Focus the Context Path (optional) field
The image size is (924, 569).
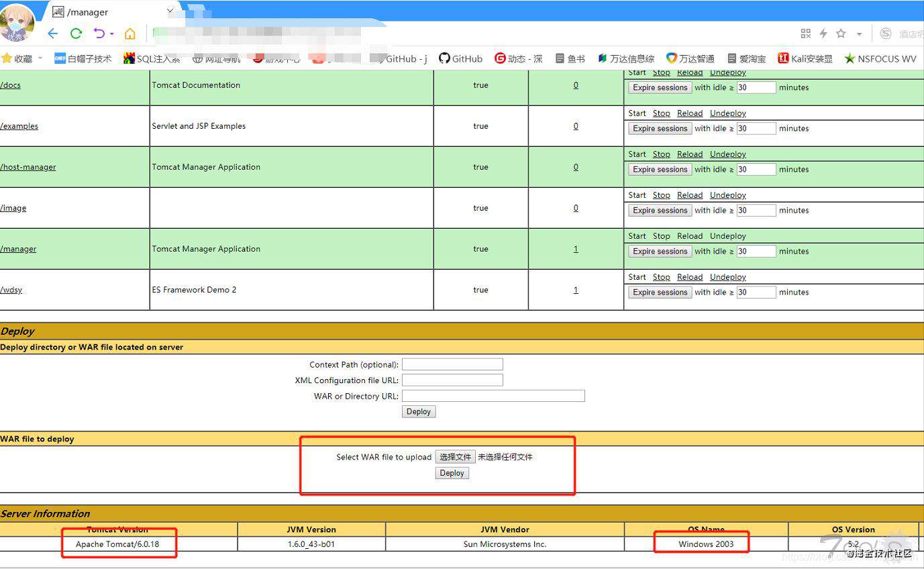(x=452, y=364)
